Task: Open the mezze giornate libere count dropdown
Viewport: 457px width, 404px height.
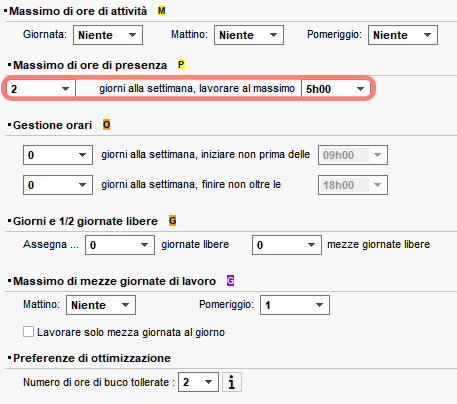Action: (287, 245)
